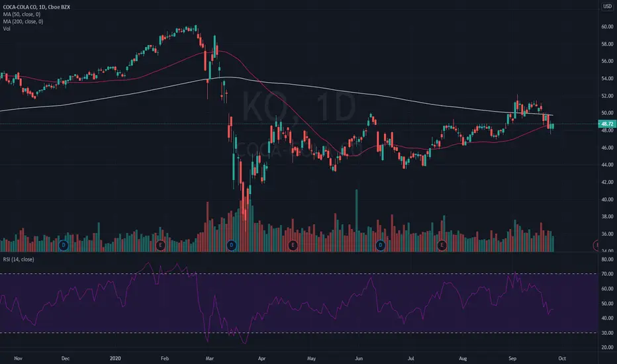Open the earnings marker in late April
This screenshot has height=364, width=617.
pyautogui.click(x=293, y=246)
